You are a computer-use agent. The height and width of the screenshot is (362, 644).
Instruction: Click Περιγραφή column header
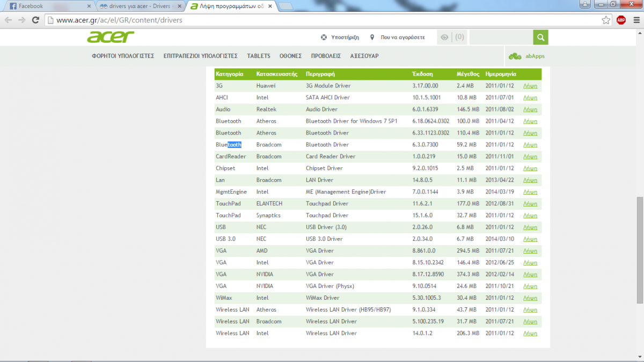point(320,74)
